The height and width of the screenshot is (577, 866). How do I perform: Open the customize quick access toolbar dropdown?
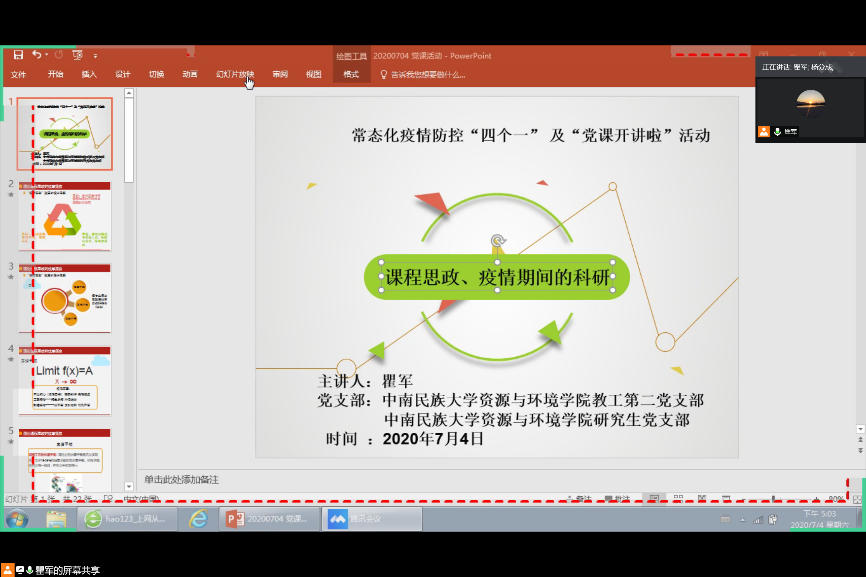pos(95,55)
